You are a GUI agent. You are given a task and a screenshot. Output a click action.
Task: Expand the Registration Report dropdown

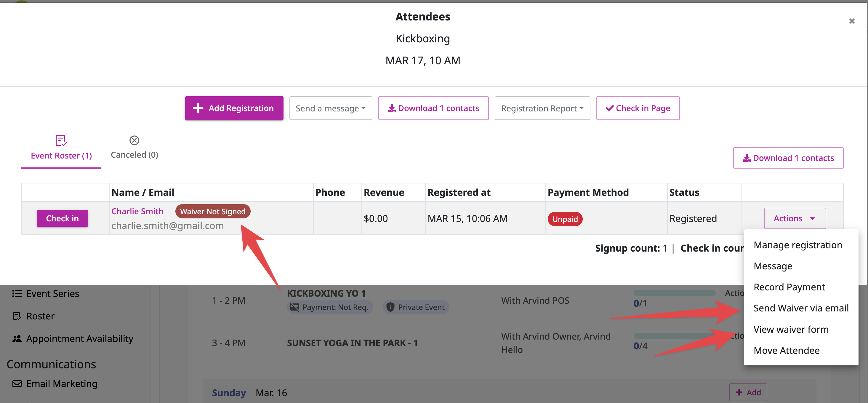pos(542,108)
